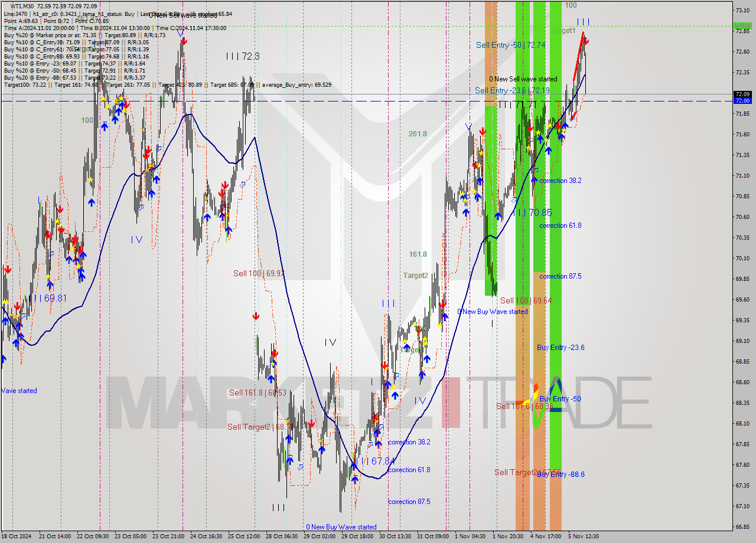The height and width of the screenshot is (543, 756).
Task: Click the 'Sell 100 | 69.64' label
Action: click(526, 300)
